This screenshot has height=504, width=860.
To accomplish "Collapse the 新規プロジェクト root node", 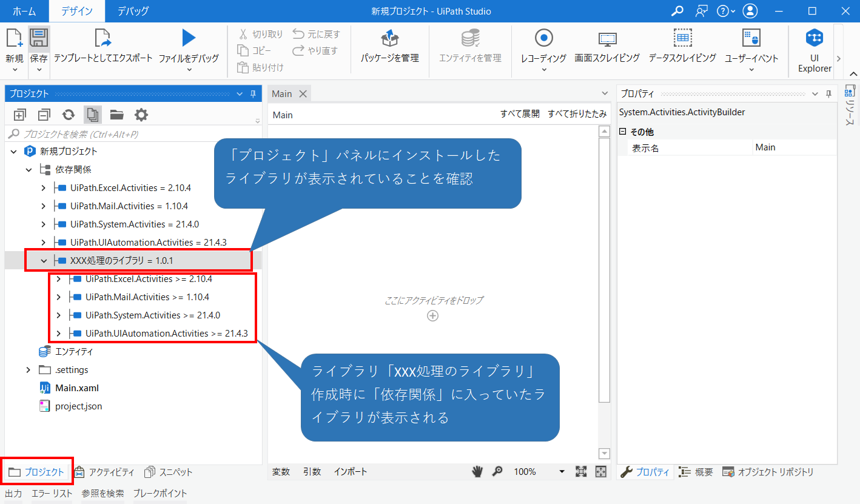I will click(14, 152).
